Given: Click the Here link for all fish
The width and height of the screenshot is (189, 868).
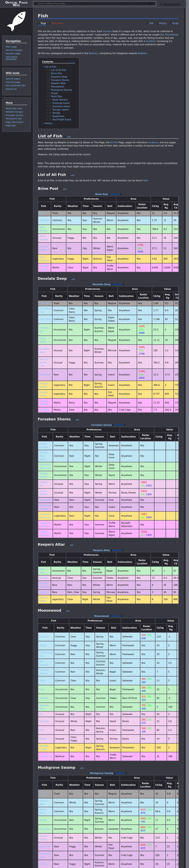Looking at the screenshot, I should 145,181.
